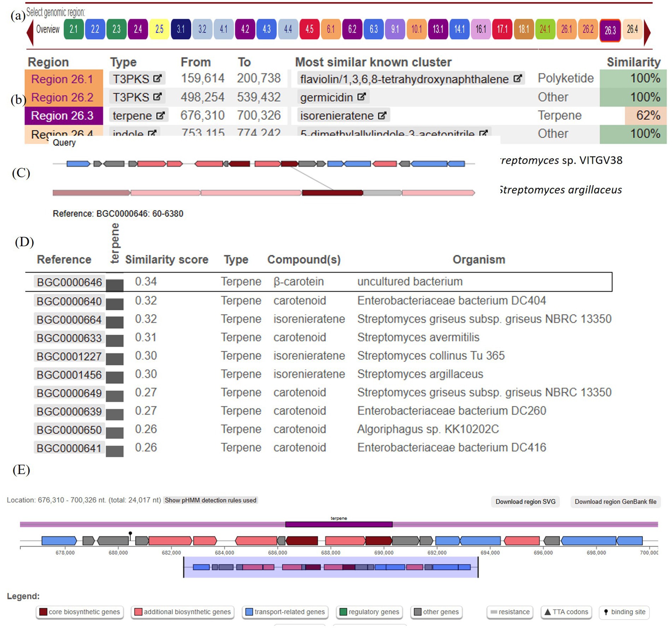Open reference BGC0000640
This screenshot has width=672, height=628.
pyautogui.click(x=70, y=301)
